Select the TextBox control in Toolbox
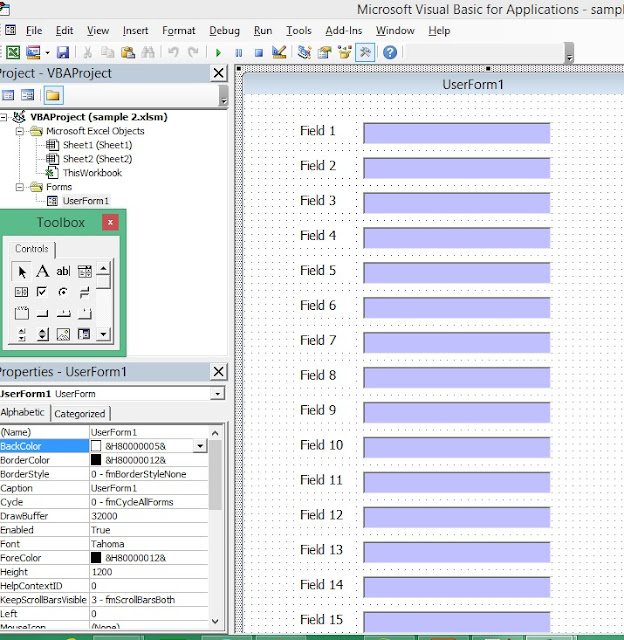The height and width of the screenshot is (640, 624). 63,271
